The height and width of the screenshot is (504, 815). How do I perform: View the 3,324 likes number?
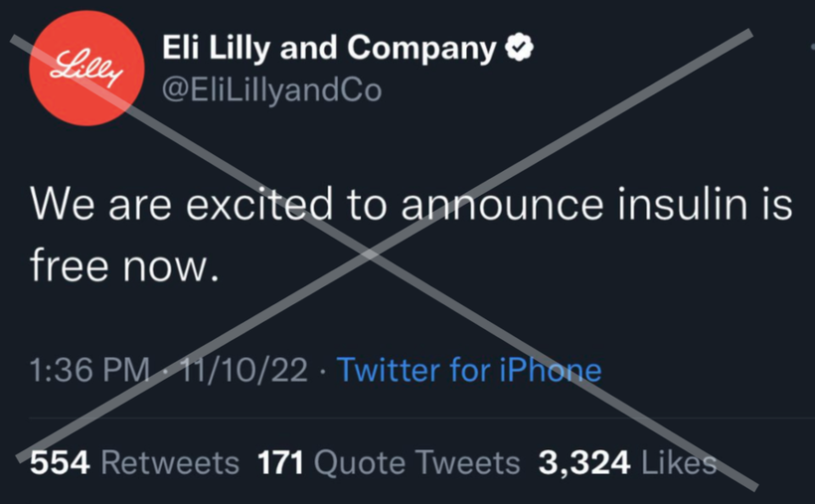pos(584,462)
